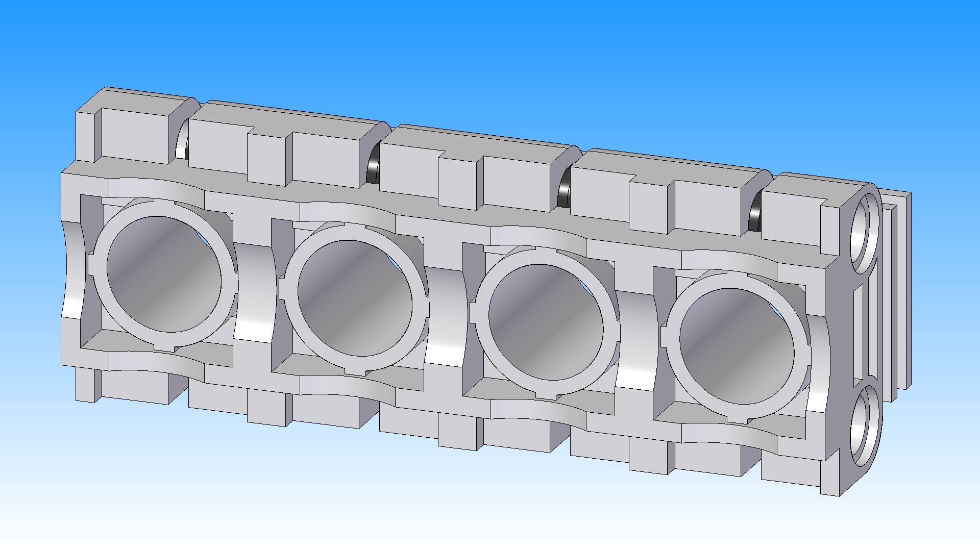Click the third large cylinder bore
The width and height of the screenshot is (980, 551).
coord(545,322)
